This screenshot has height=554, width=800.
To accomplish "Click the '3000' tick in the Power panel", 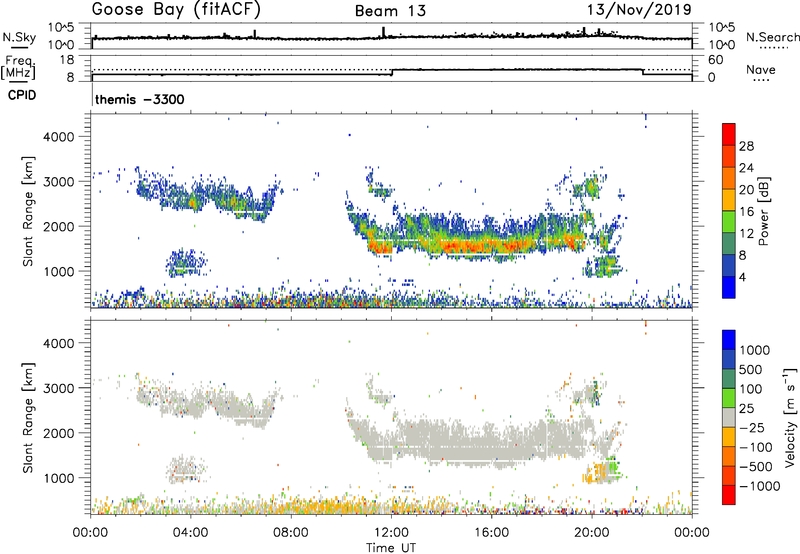I will pyautogui.click(x=58, y=182).
